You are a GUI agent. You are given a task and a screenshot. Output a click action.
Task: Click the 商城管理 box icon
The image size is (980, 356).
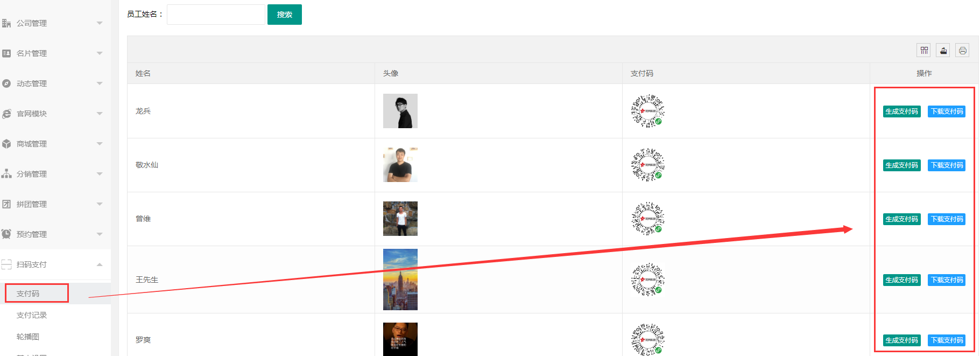[6, 144]
